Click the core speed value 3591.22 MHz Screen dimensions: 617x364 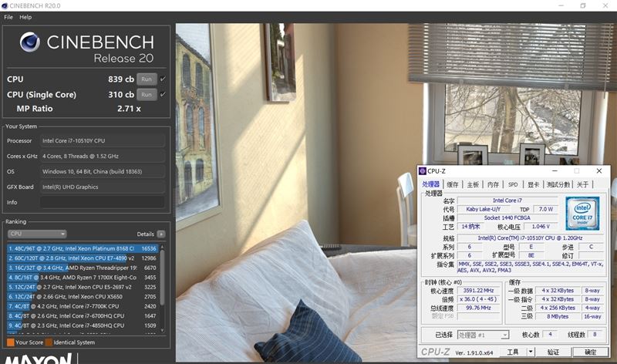pyautogui.click(x=478, y=291)
